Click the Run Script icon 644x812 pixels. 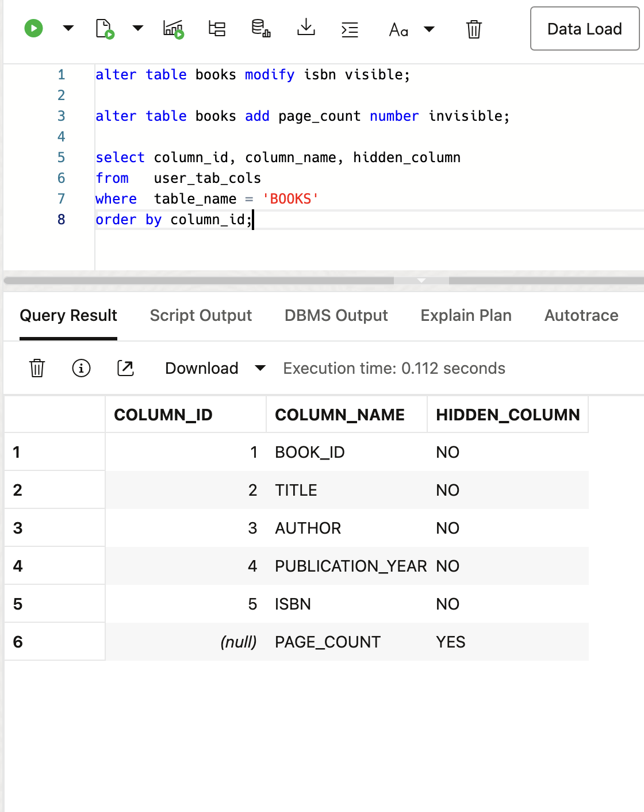[x=104, y=28]
